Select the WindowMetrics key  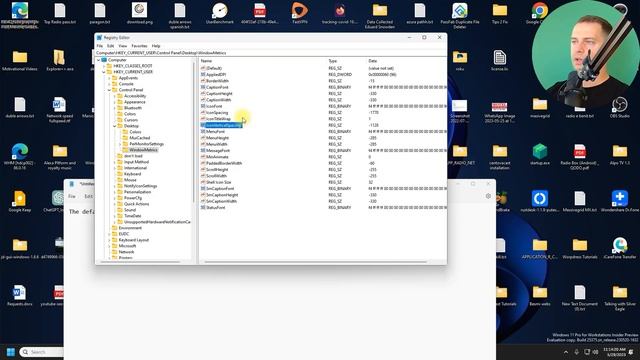[x=143, y=150]
